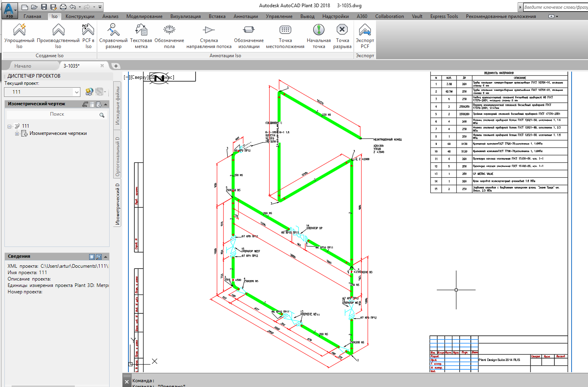
Task: Open the Аннотации ribbon tab
Action: click(246, 16)
